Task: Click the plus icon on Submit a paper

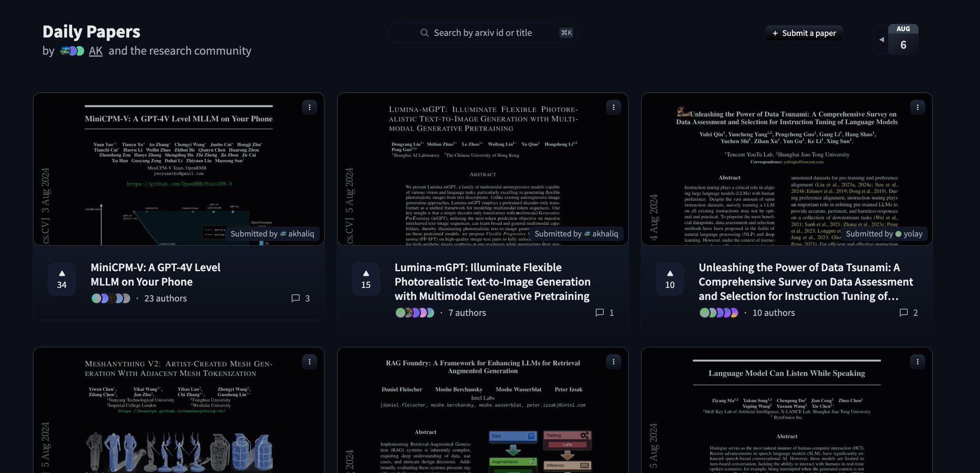Action: 775,33
